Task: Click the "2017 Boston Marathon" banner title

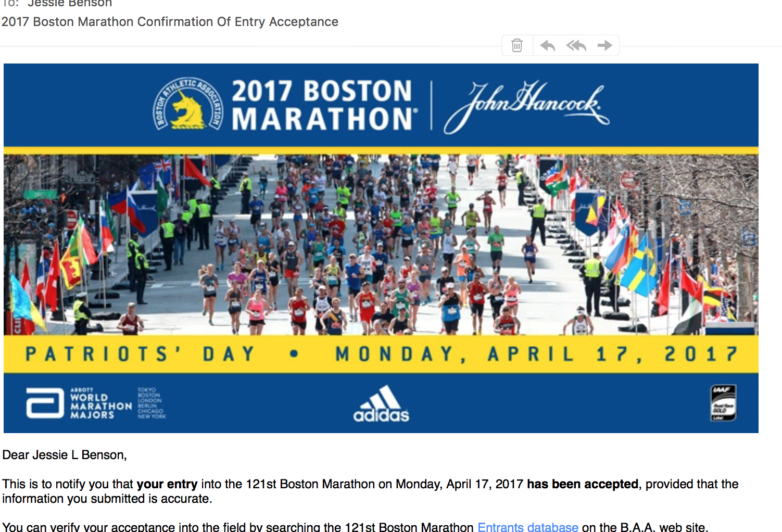Action: coord(323,105)
